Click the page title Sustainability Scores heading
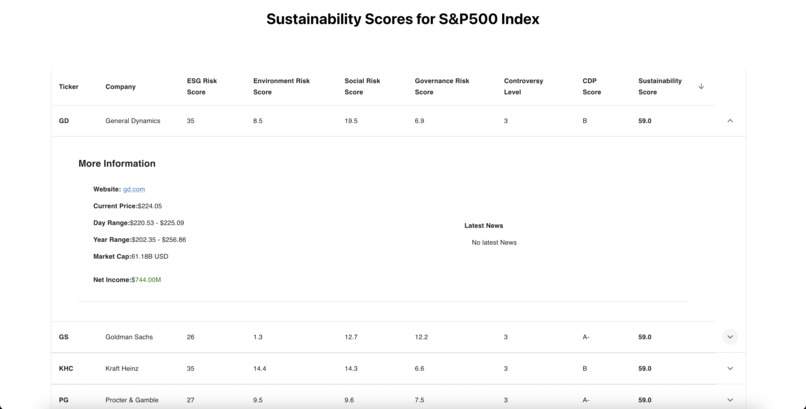 point(402,19)
